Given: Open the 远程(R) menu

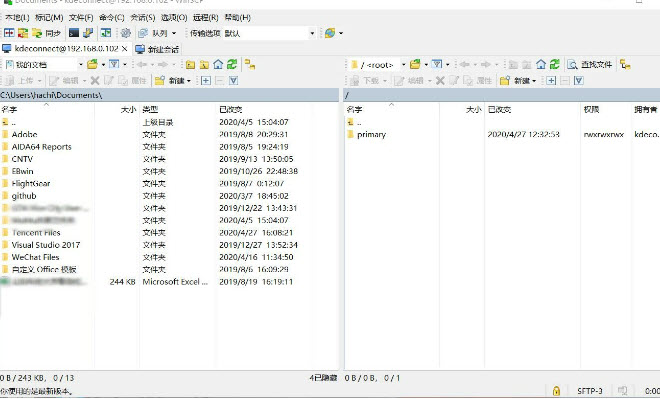Looking at the screenshot, I should 205,18.
